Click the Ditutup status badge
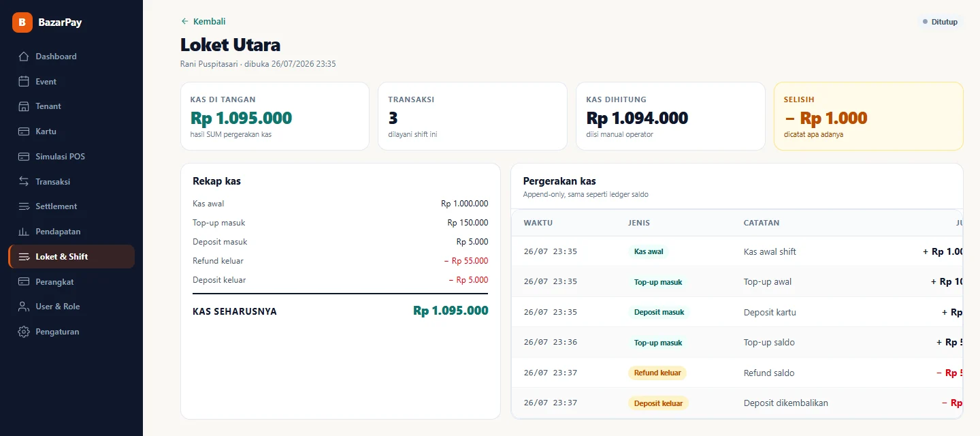The width and height of the screenshot is (980, 436). pos(940,22)
